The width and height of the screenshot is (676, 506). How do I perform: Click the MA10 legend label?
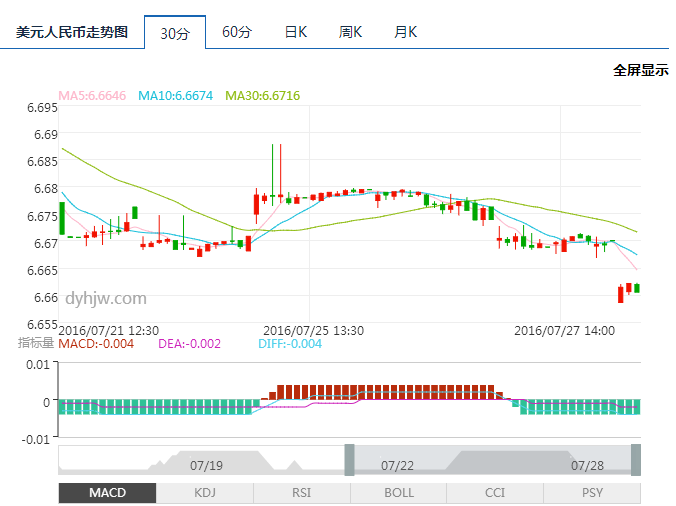175,96
